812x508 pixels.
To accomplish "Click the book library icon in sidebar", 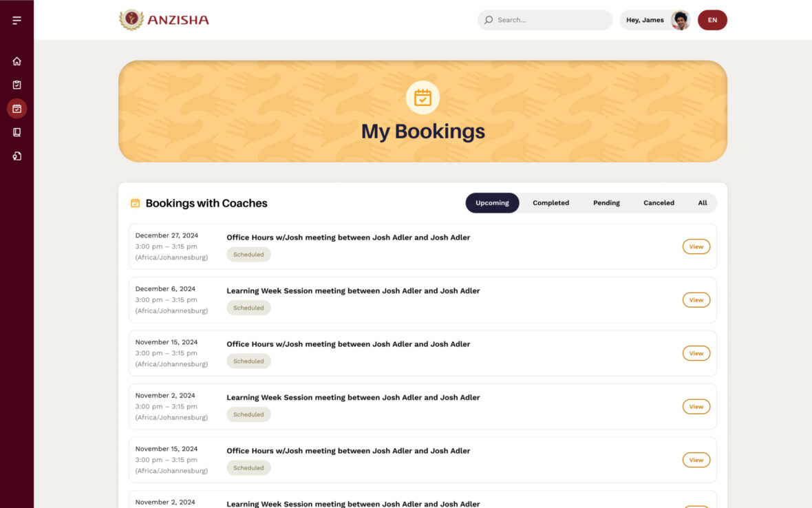I will 17,131.
